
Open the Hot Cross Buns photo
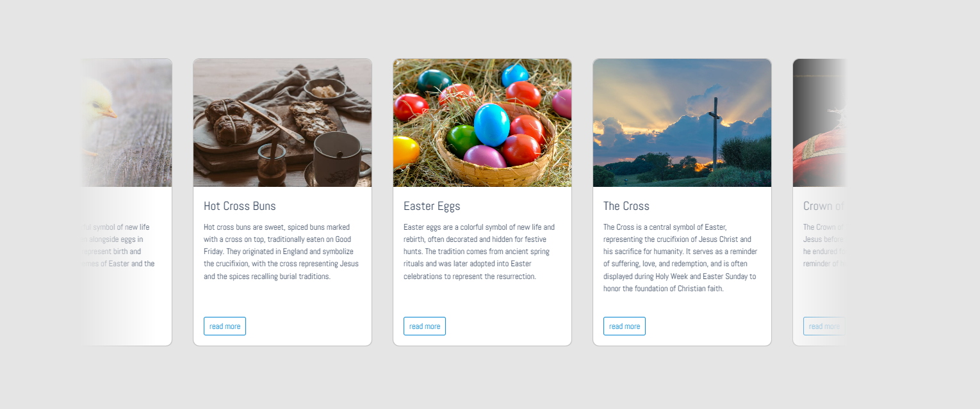tap(282, 123)
